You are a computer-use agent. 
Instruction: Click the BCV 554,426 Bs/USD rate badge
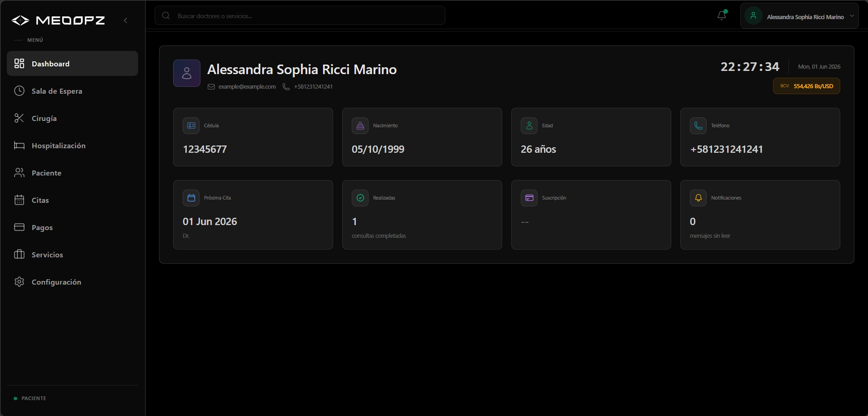click(807, 86)
